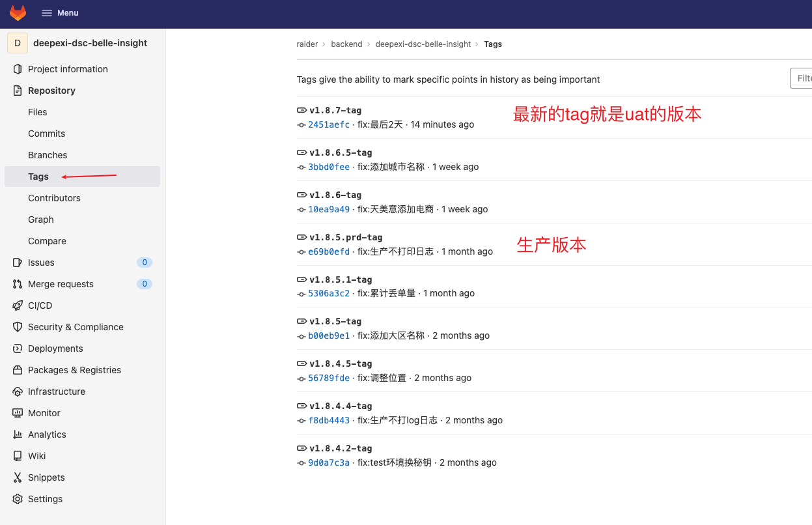812x525 pixels.
Task: Click backend in breadcrumb
Action: (x=346, y=44)
